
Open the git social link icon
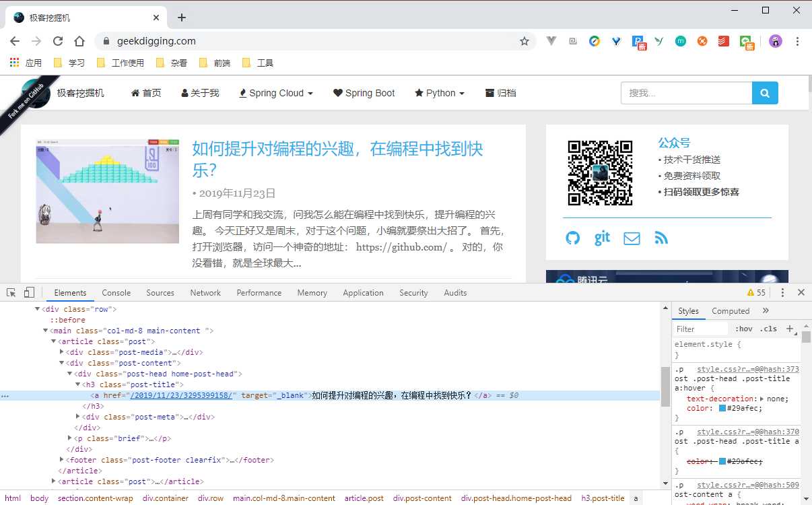click(x=602, y=238)
